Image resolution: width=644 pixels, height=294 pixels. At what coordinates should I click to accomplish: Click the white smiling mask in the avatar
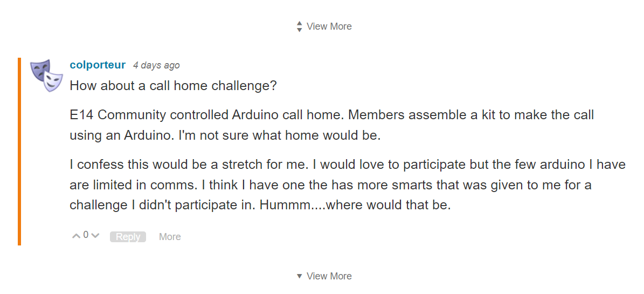[53, 81]
